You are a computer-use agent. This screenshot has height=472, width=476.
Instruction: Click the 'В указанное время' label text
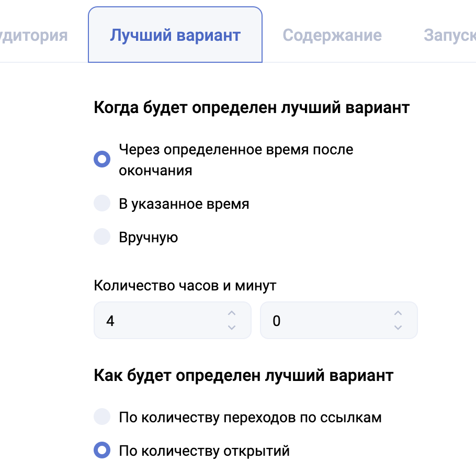184,204
